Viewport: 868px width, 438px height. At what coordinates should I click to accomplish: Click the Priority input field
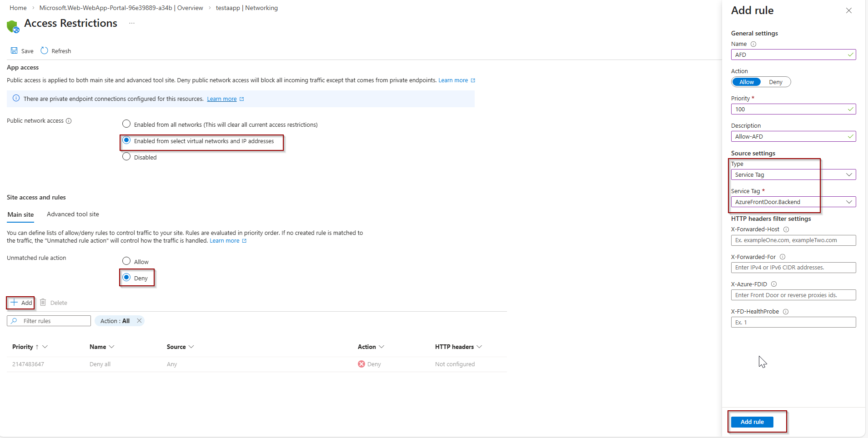[793, 109]
